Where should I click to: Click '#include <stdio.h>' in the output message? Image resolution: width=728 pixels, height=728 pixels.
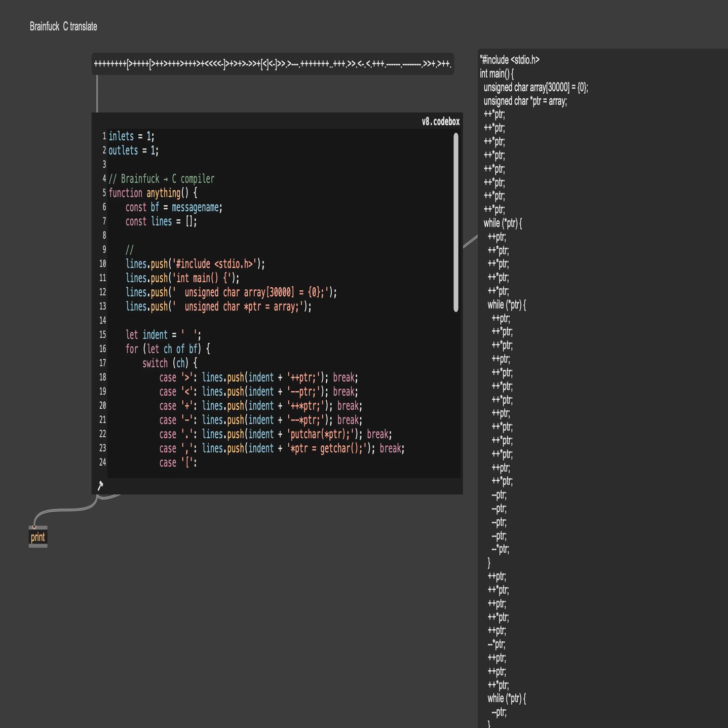point(510,60)
